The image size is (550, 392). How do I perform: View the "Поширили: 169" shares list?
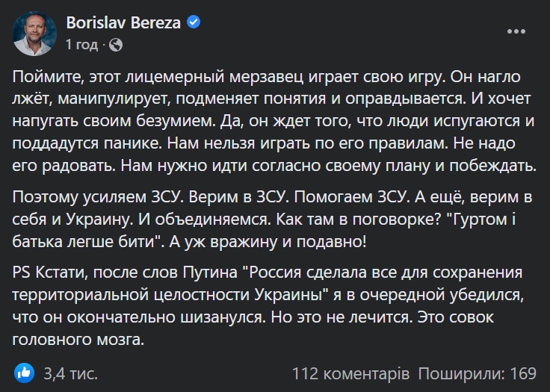point(478,372)
